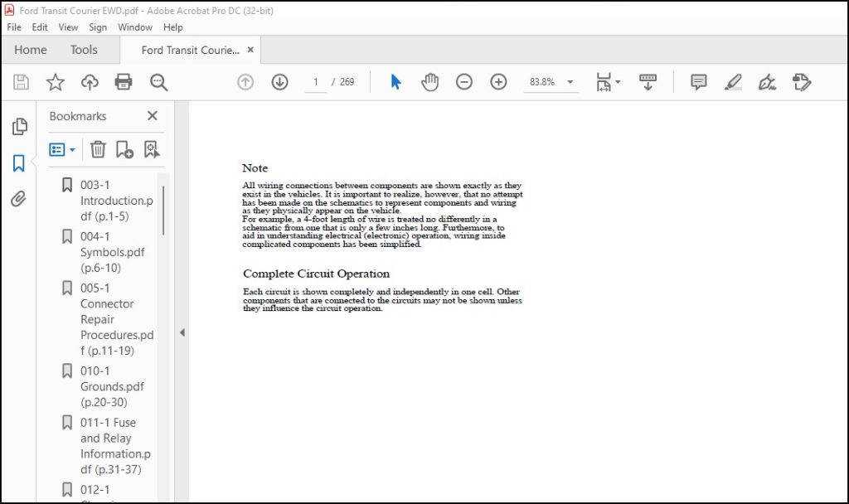Image resolution: width=849 pixels, height=504 pixels.
Task: Switch to the Home tab
Action: coord(31,50)
